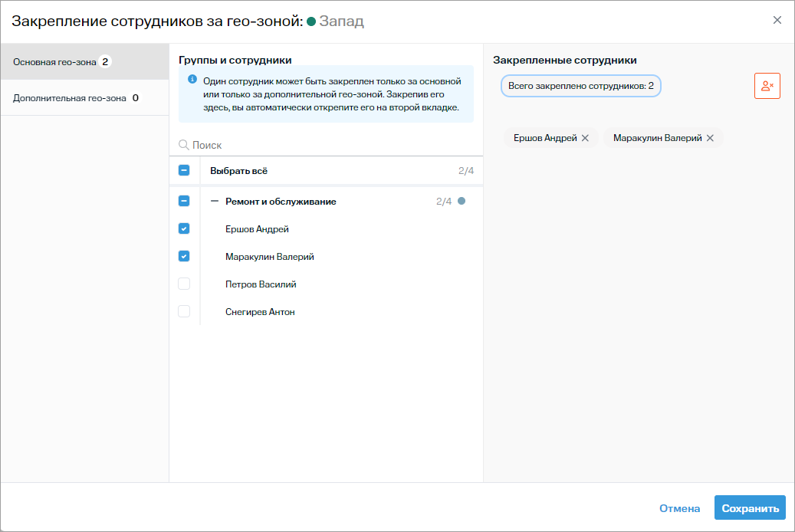Check the Петров Василий checkbox
Image resolution: width=795 pixels, height=532 pixels.
[184, 284]
